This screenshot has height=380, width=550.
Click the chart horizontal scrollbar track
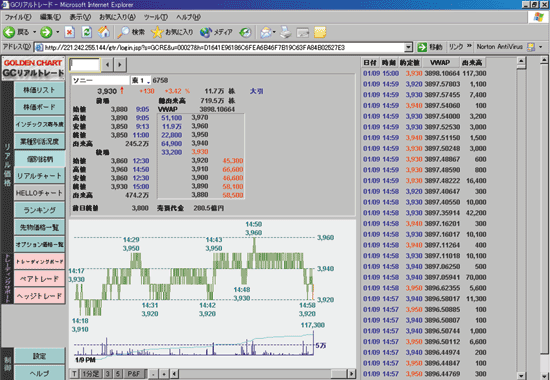[x=254, y=374]
